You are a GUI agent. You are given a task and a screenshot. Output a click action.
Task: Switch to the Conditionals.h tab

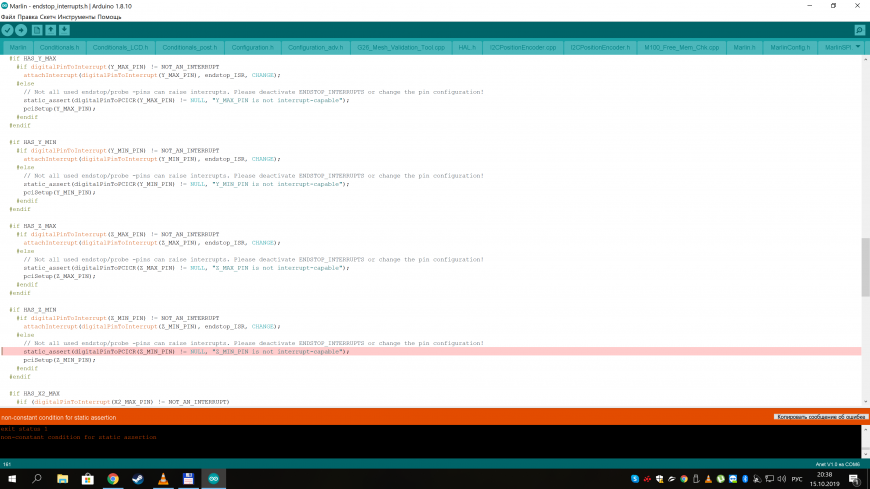pos(59,48)
